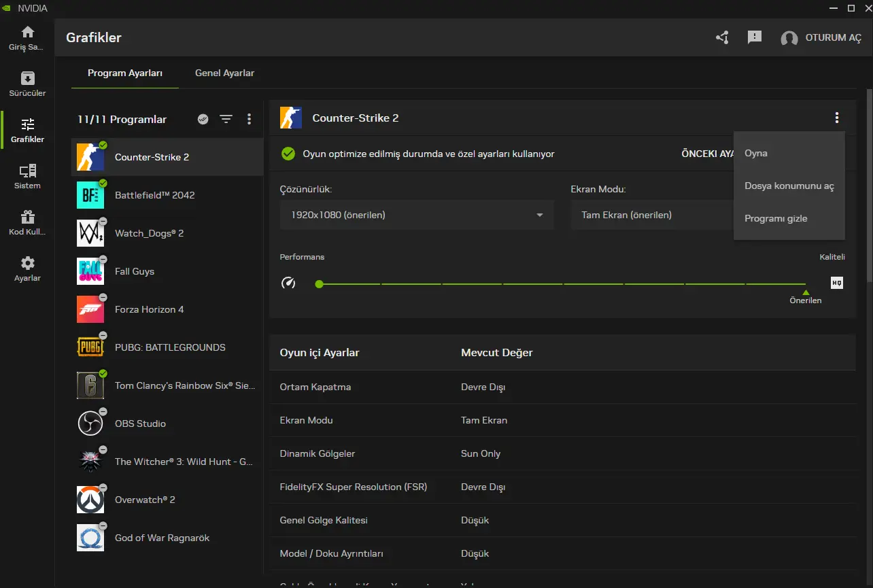Click the Dinamik Gölgeler setting row
This screenshot has height=588, width=873.
click(562, 453)
